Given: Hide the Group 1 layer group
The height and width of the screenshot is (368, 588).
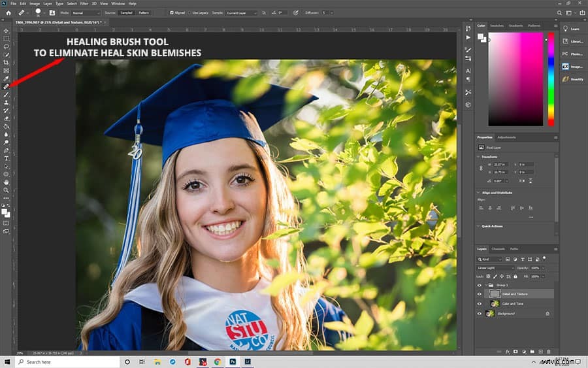Looking at the screenshot, I should pos(479,285).
